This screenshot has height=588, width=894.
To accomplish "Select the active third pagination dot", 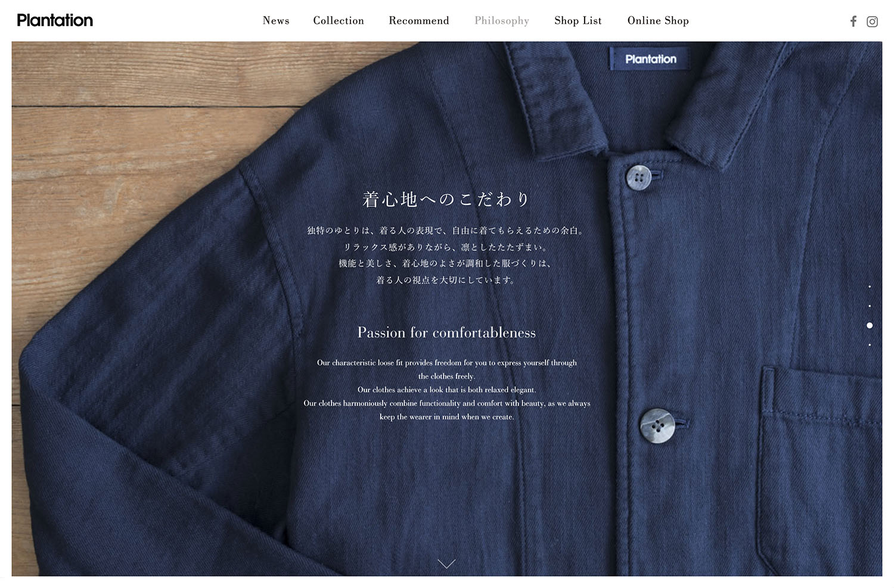I will 870,325.
